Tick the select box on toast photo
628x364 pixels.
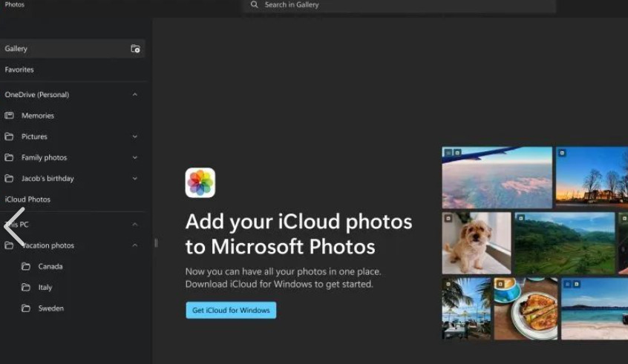[500, 284]
